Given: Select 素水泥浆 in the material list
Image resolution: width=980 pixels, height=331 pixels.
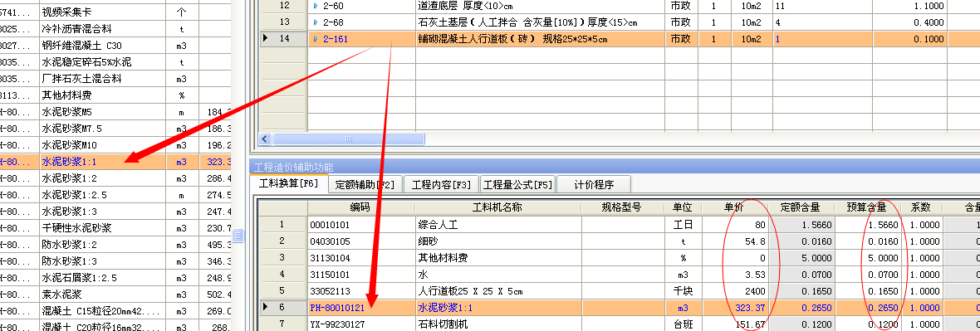Looking at the screenshot, I should coord(62,294).
